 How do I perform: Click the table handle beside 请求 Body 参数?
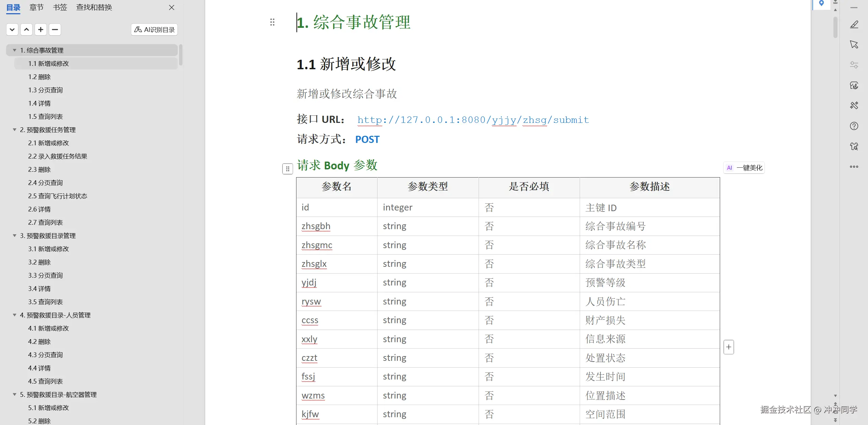pos(287,169)
